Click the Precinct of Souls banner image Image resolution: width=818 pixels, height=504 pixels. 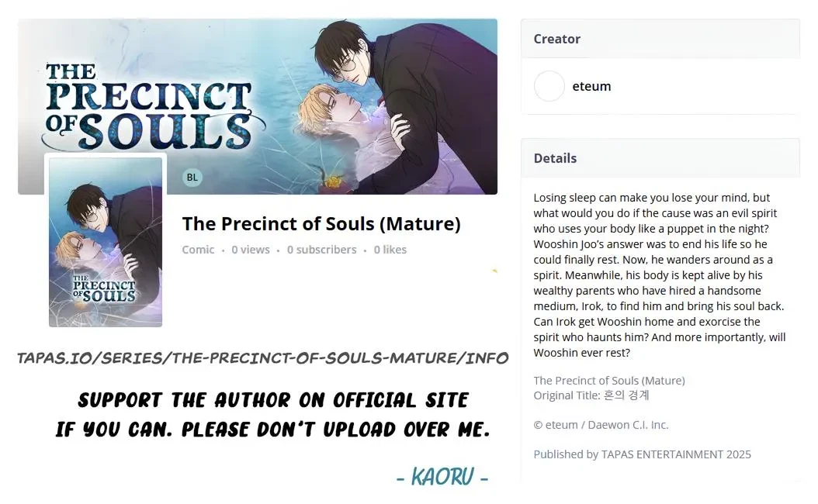[x=258, y=106]
